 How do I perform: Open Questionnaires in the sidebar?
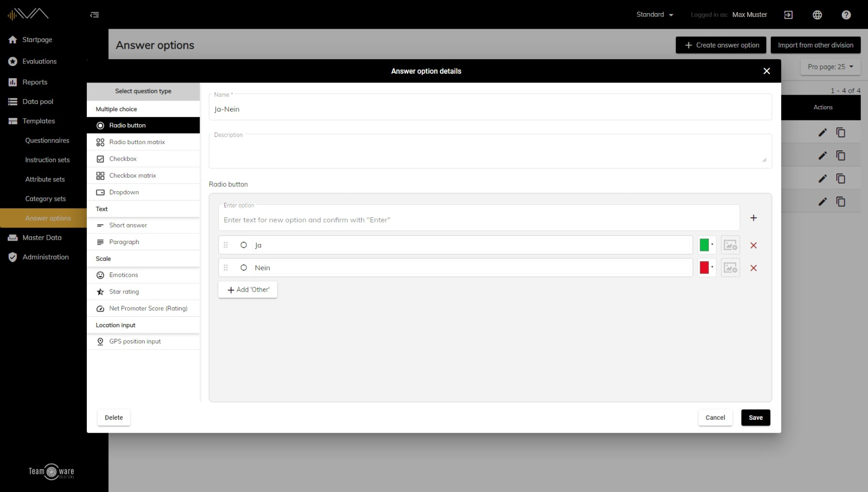point(47,140)
